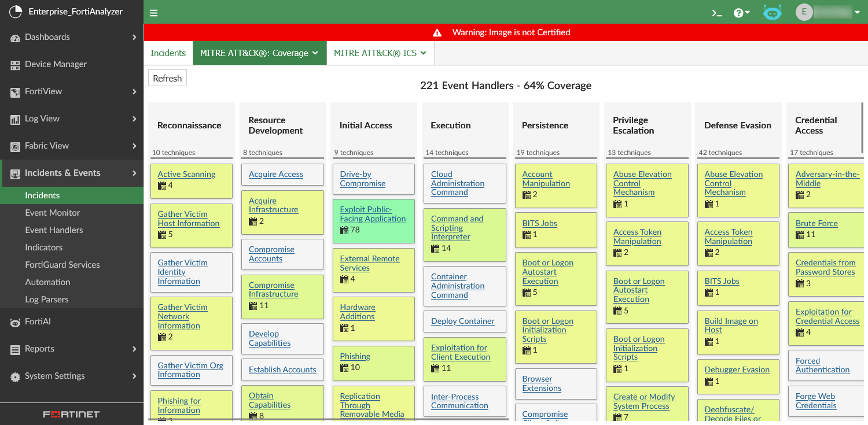Open the External Remote Services link
868x425 pixels.
(x=370, y=263)
